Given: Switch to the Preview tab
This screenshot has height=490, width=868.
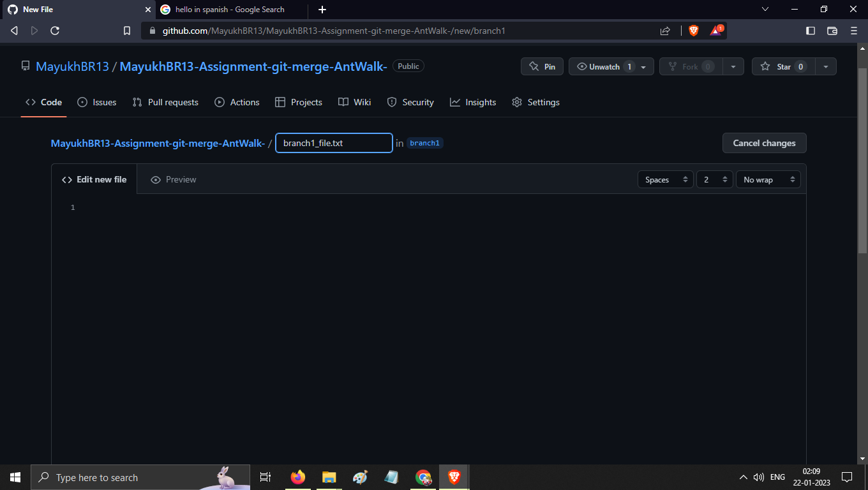Looking at the screenshot, I should [173, 179].
